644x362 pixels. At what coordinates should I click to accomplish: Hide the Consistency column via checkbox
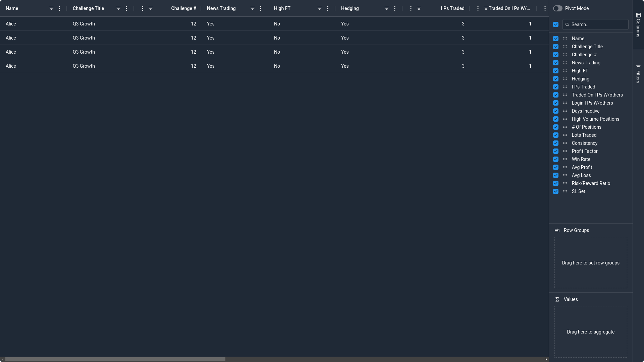tap(556, 143)
